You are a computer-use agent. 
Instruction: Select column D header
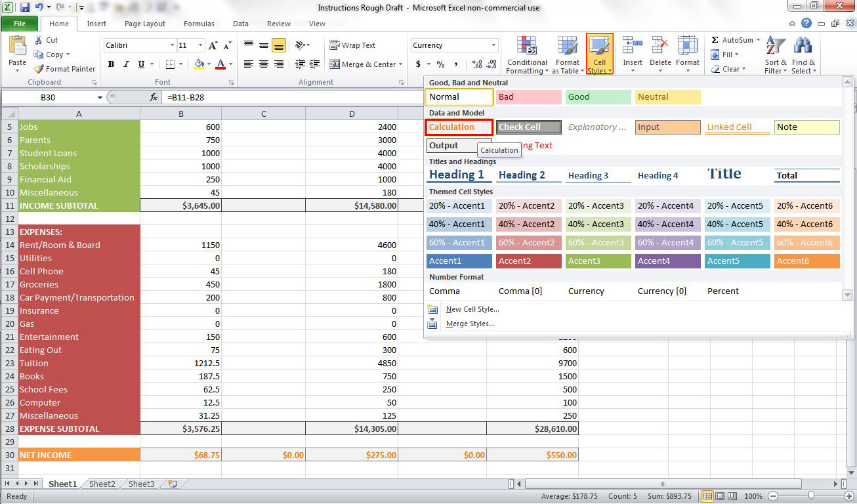tap(352, 114)
